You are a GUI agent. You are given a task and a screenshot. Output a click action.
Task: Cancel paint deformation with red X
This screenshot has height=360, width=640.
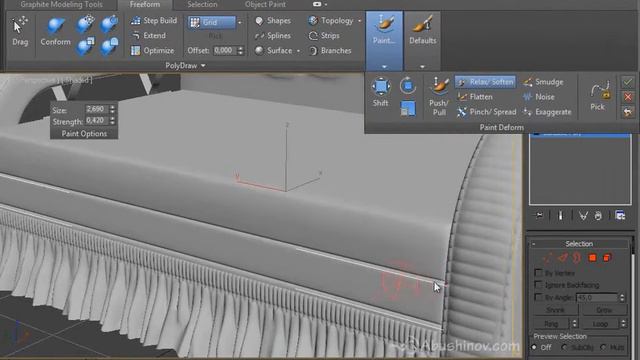(627, 97)
